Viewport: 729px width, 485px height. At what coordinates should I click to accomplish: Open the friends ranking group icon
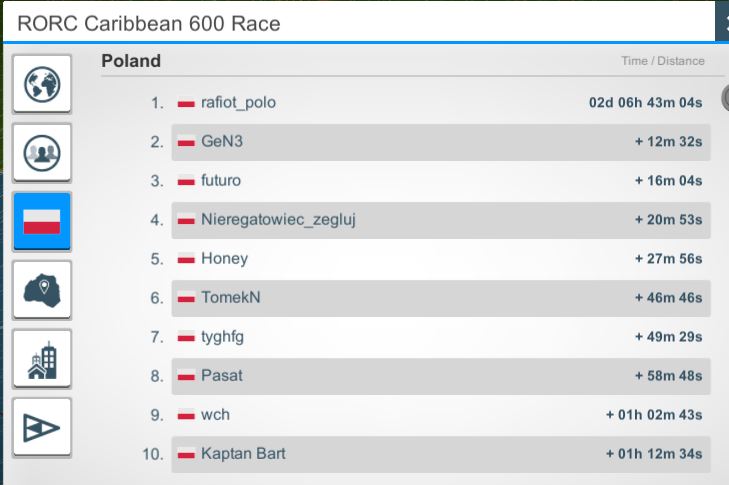[x=42, y=153]
